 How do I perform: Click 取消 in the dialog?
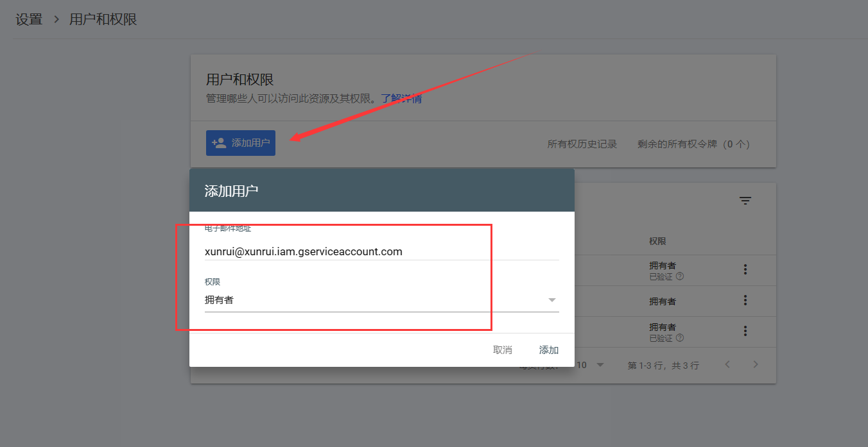coord(503,350)
